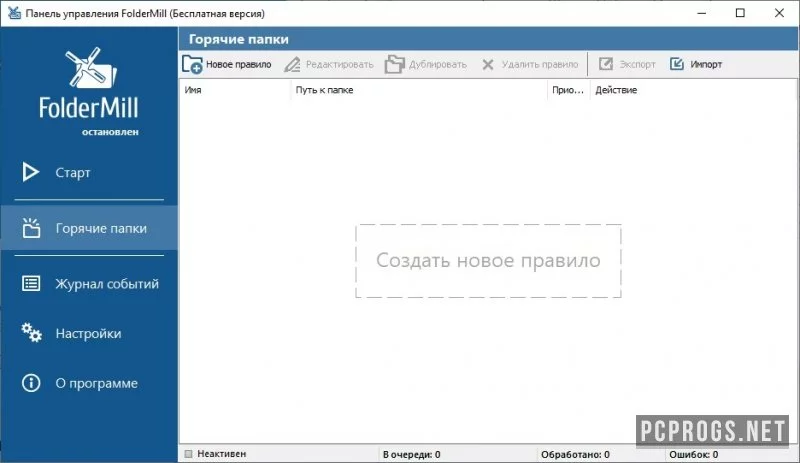Click the Журнал событий list icon
This screenshot has height=463, width=800.
(31, 283)
